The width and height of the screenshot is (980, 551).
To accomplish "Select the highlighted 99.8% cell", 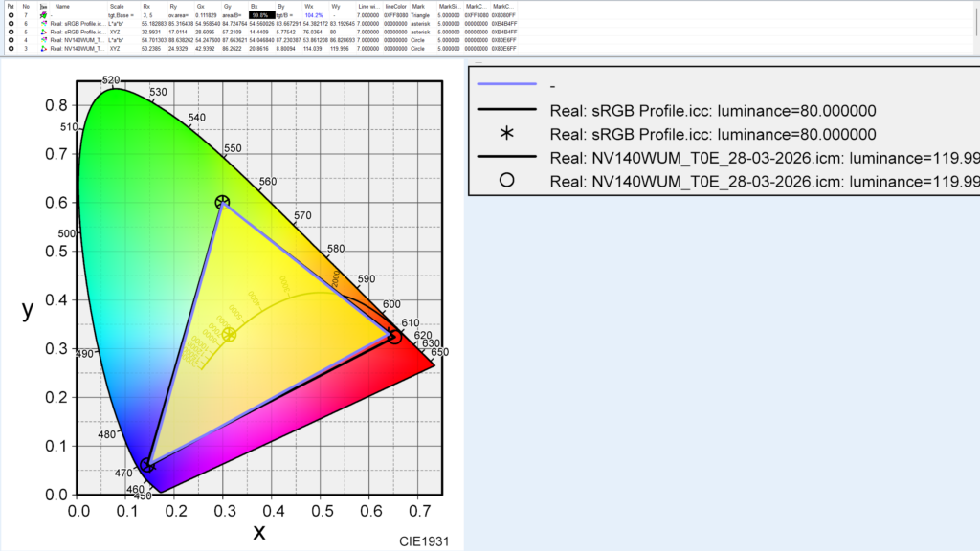I will (259, 16).
